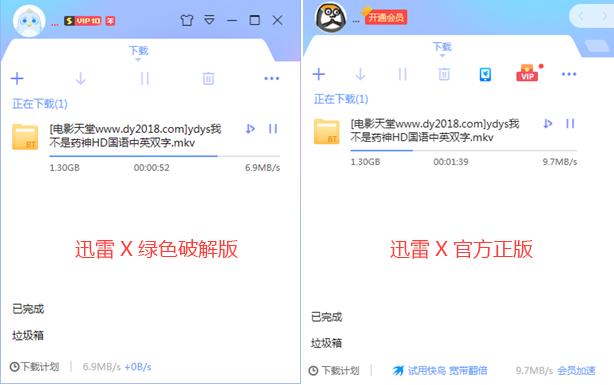
Task: Pause the download task in the left (cracked version) window
Action: (x=273, y=129)
